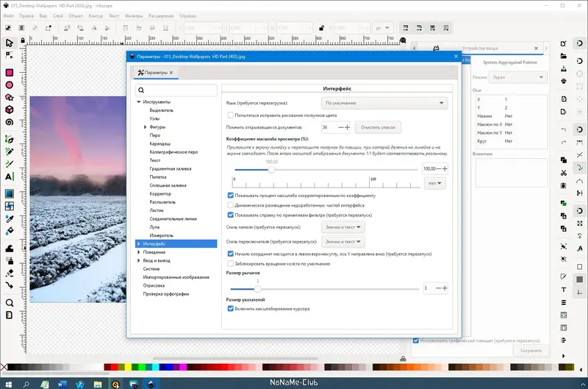
Task: Expand the 'Поведение' tree section
Action: [138, 251]
